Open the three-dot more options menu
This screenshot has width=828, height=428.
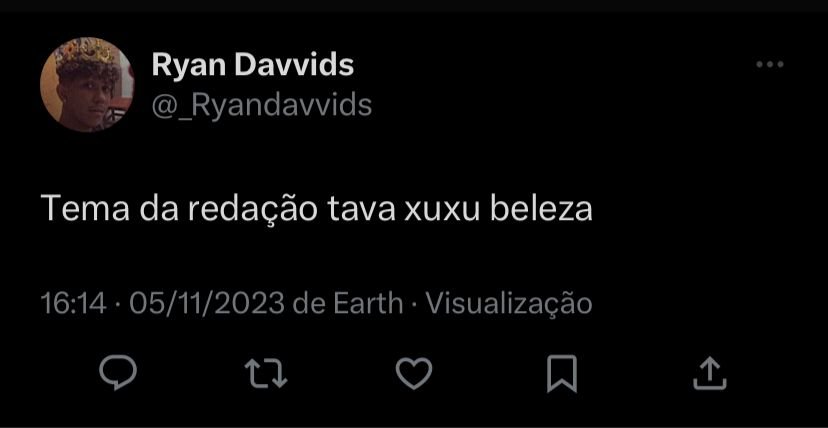point(769,65)
